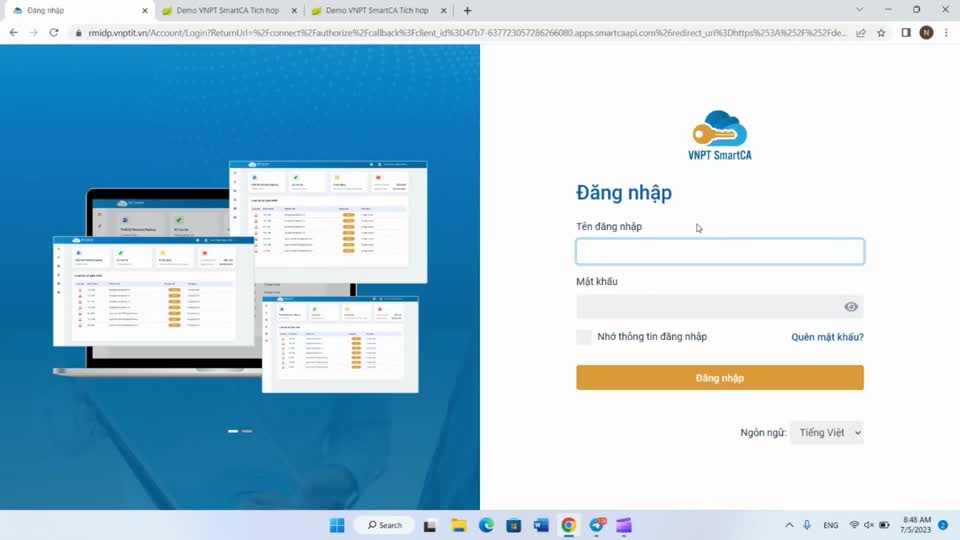Image resolution: width=960 pixels, height=540 pixels.
Task: Share this page from the address bar
Action: pos(861,33)
